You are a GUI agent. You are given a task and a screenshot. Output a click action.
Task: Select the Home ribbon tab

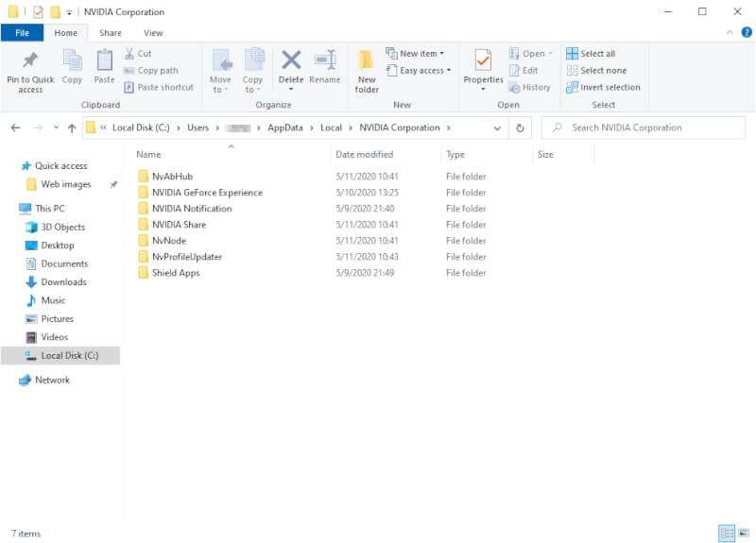tap(65, 33)
